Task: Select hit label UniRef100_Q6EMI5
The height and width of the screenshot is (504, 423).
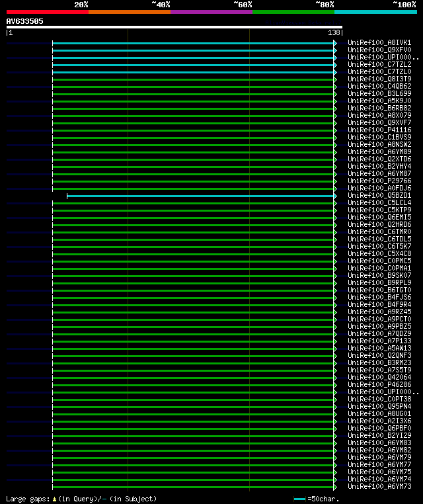Action: (379, 217)
